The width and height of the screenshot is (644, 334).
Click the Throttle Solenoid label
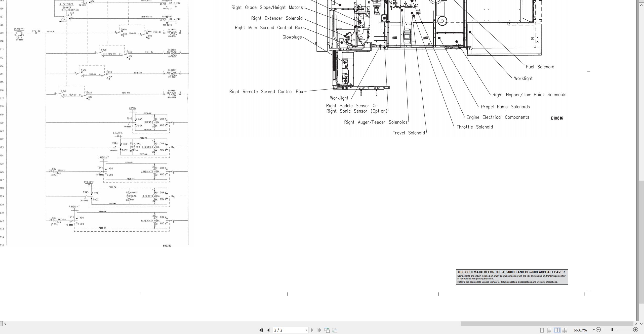474,127
